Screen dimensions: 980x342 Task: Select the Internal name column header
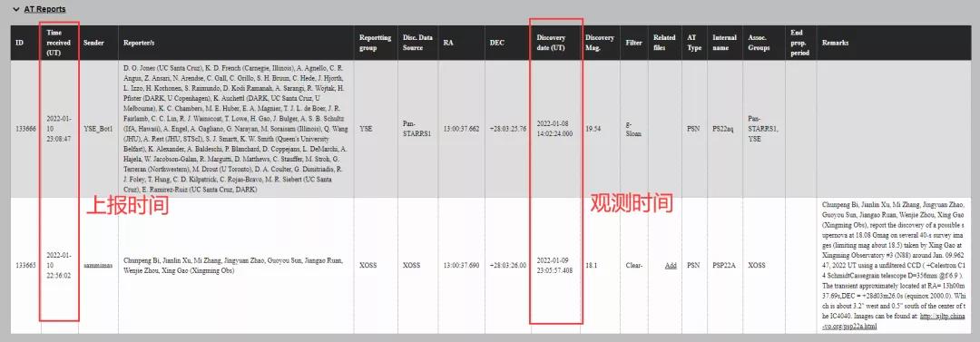click(724, 43)
